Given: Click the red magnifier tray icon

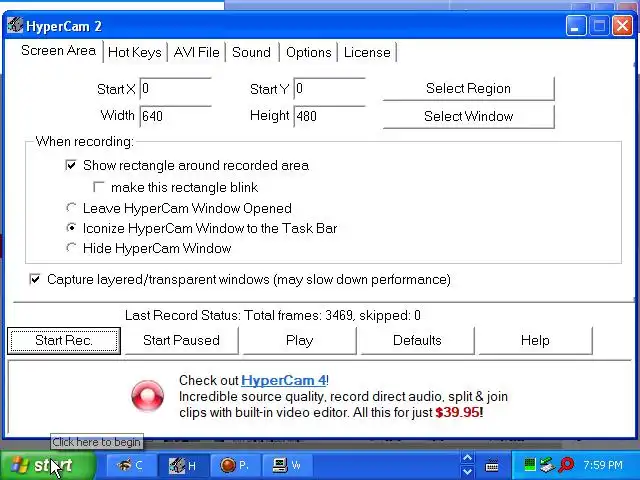Looking at the screenshot, I should (567, 465).
